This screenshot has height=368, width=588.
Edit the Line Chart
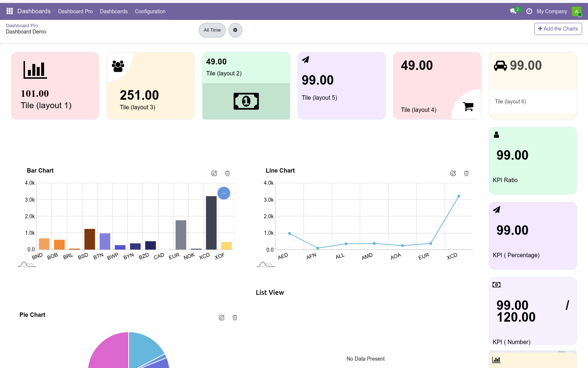click(453, 173)
